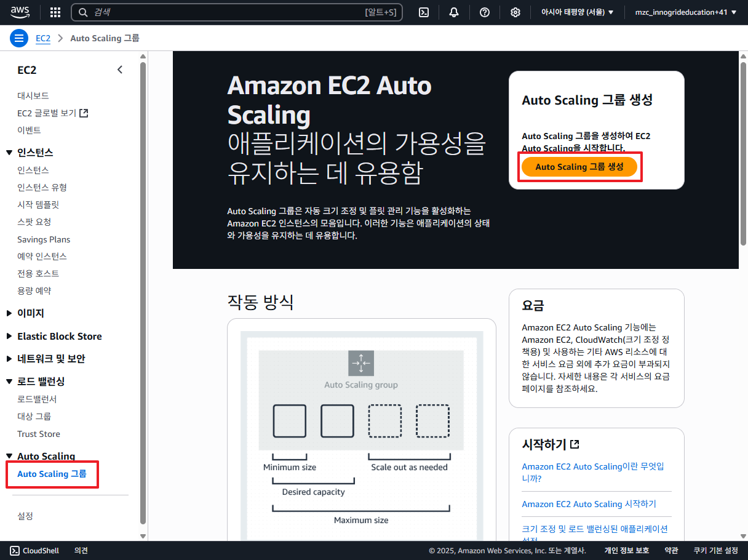The height and width of the screenshot is (560, 748).
Task: Open EC2 글로벌 보기 external link
Action: click(53, 113)
